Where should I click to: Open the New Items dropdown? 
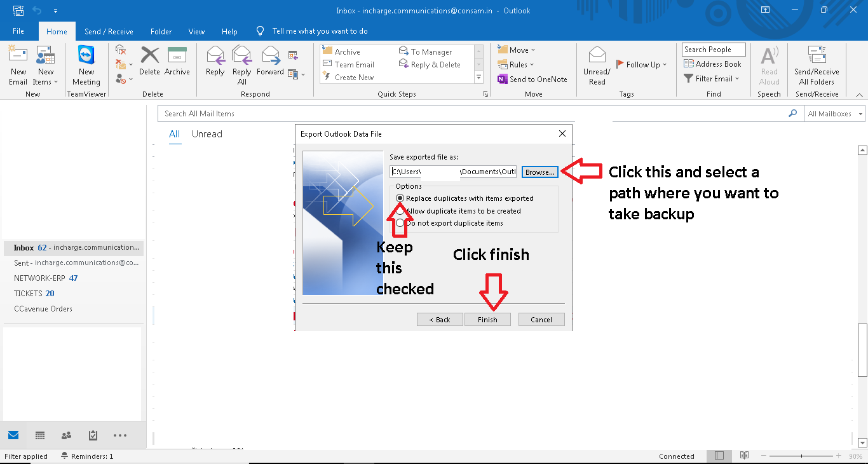coord(45,77)
